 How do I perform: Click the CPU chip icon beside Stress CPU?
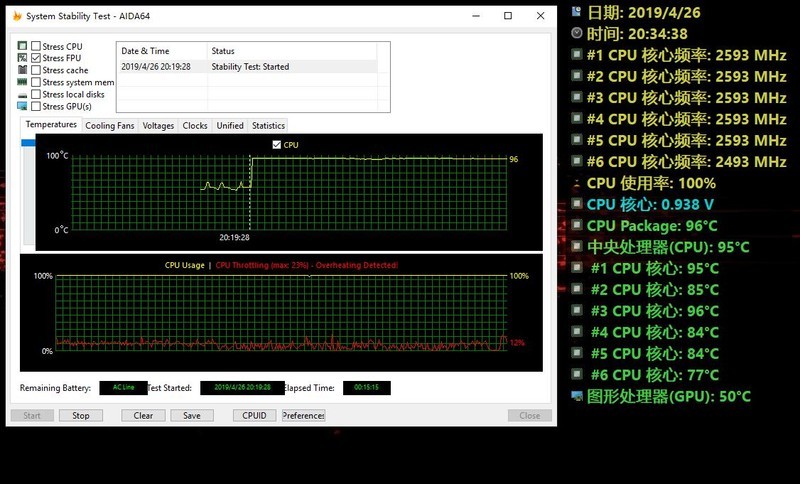point(22,47)
